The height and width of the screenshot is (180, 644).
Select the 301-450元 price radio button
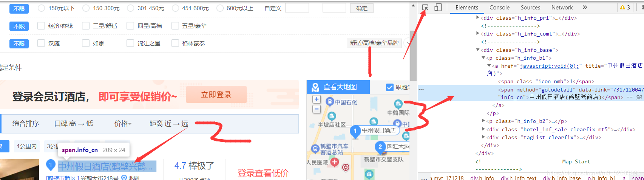[131, 8]
